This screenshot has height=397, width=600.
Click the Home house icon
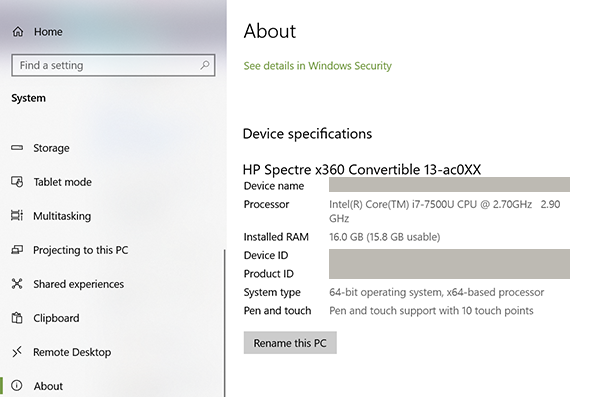[18, 31]
